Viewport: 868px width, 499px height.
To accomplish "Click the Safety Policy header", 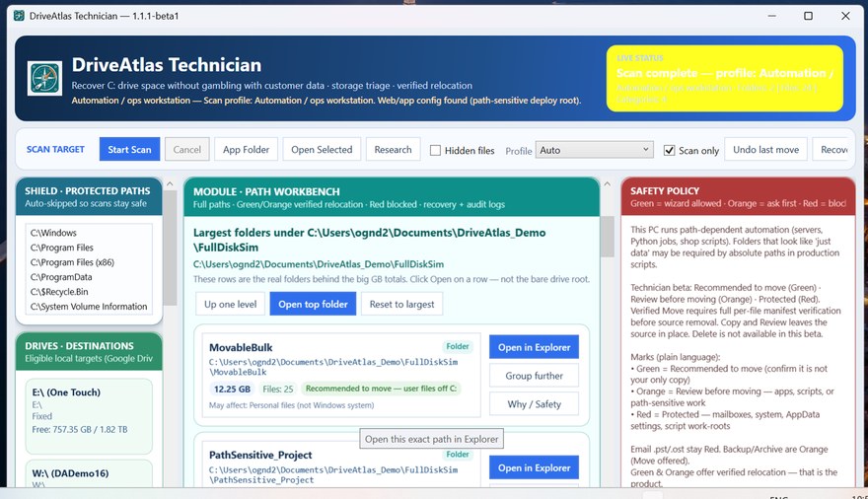I will pos(738,196).
